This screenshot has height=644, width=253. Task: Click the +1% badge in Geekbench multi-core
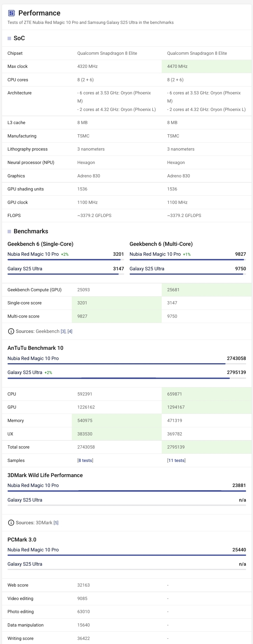coord(187,254)
